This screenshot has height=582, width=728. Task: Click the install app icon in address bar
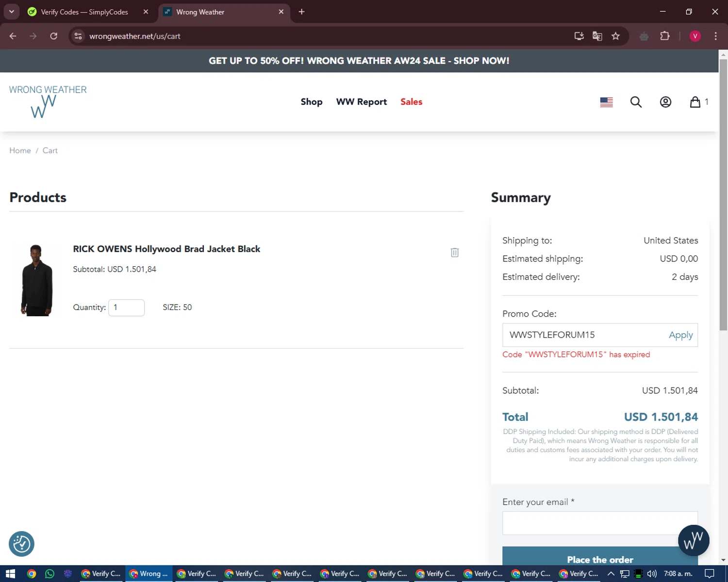(x=579, y=36)
